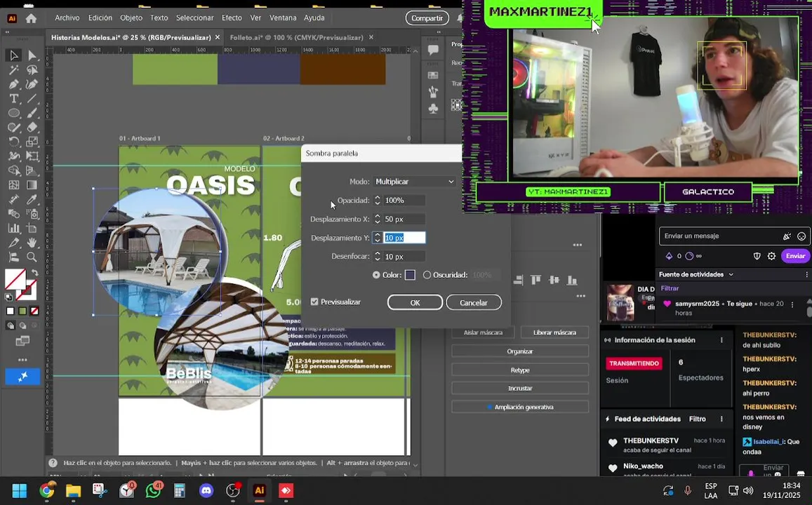The height and width of the screenshot is (505, 812).
Task: Click the Liberar máscara button
Action: pos(554,332)
